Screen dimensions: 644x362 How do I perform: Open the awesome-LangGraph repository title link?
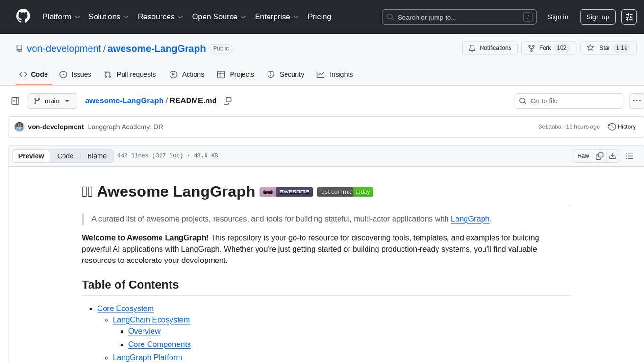pos(157,48)
